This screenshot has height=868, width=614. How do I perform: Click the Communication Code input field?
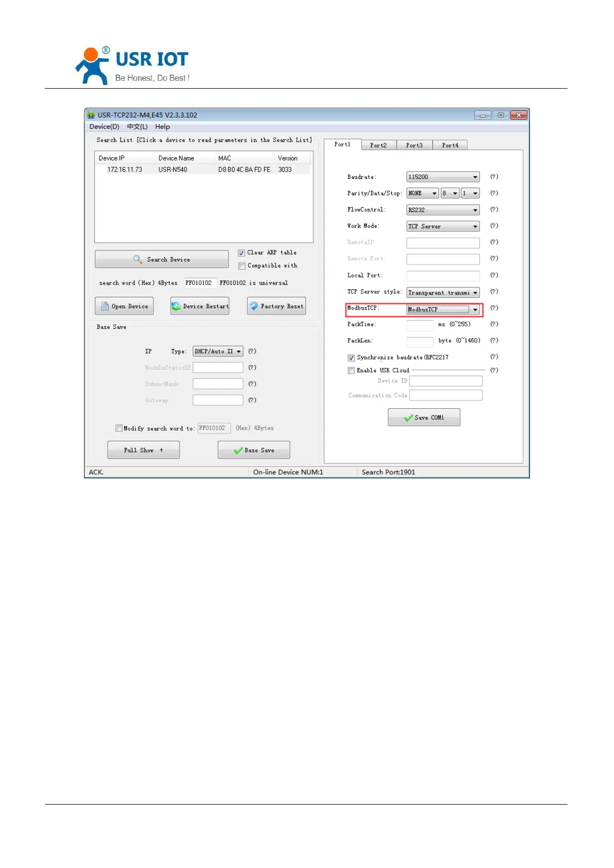coord(446,395)
